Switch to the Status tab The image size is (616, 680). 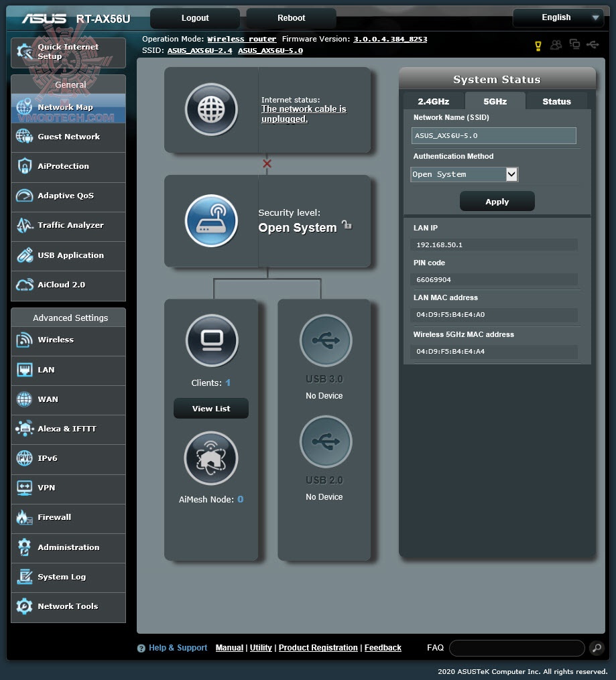[556, 101]
